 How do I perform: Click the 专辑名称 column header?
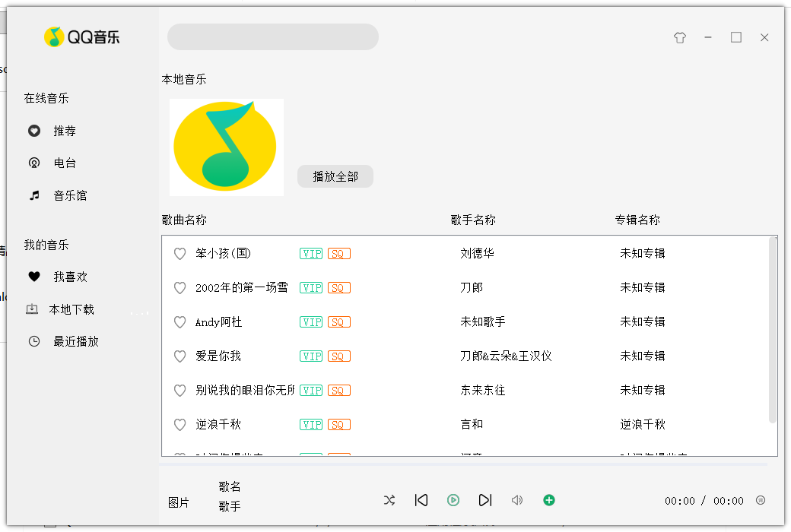[637, 220]
